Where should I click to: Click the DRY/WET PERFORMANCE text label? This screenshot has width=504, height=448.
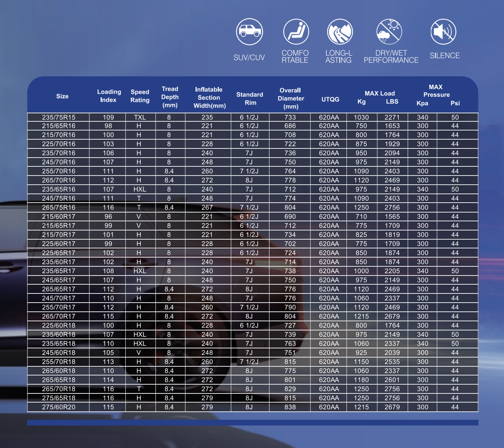391,56
